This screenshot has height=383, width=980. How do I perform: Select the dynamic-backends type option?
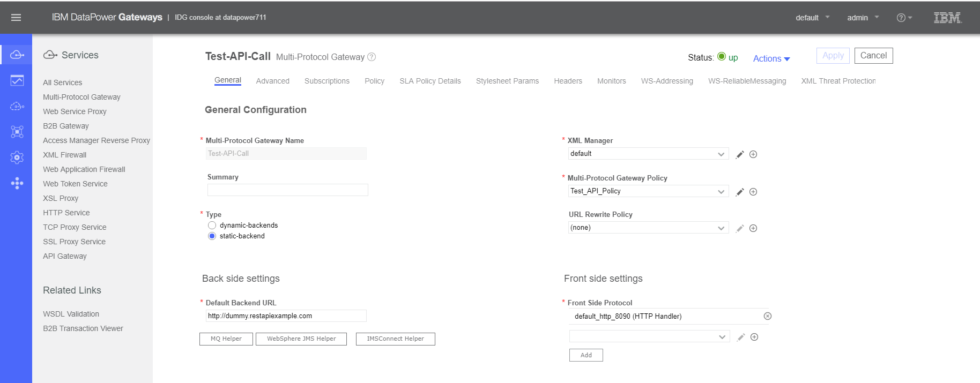point(212,226)
